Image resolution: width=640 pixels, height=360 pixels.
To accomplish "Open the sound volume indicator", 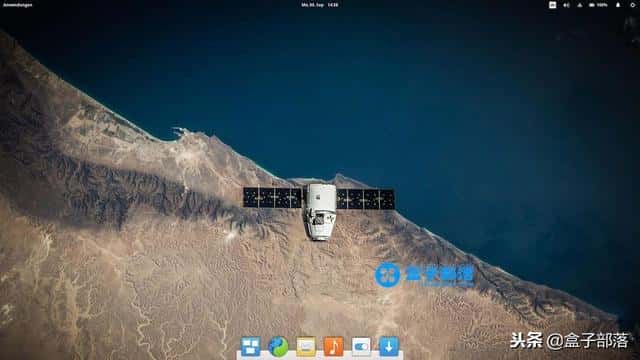I will coord(566,5).
